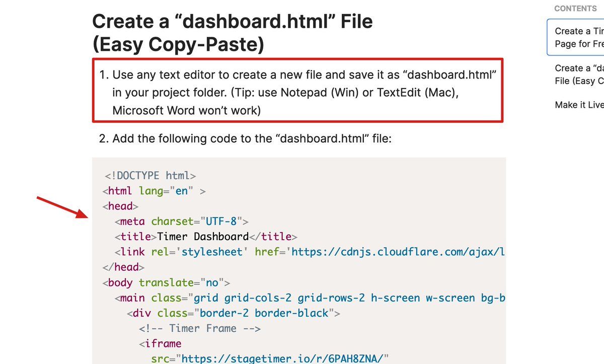Click the closing </head> tag in code

(123, 267)
